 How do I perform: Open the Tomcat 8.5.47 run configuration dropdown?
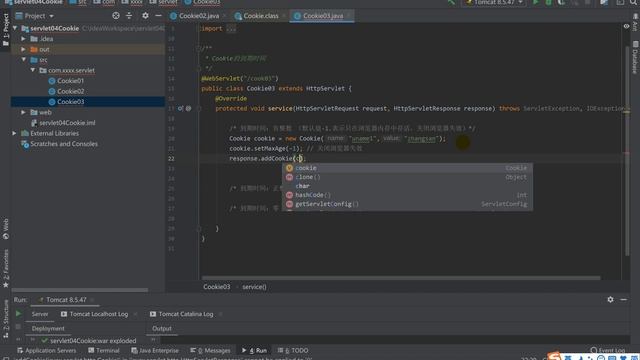(494, 2)
